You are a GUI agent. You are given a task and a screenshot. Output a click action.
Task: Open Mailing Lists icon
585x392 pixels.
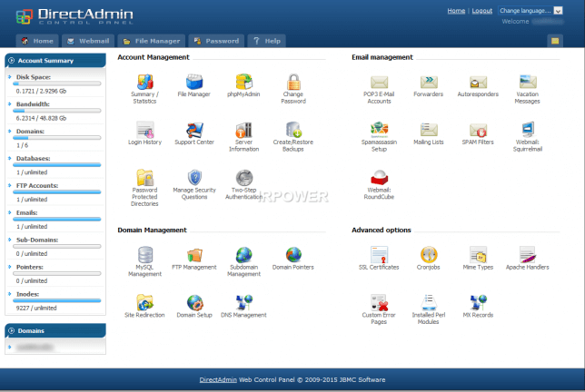pyautogui.click(x=429, y=130)
